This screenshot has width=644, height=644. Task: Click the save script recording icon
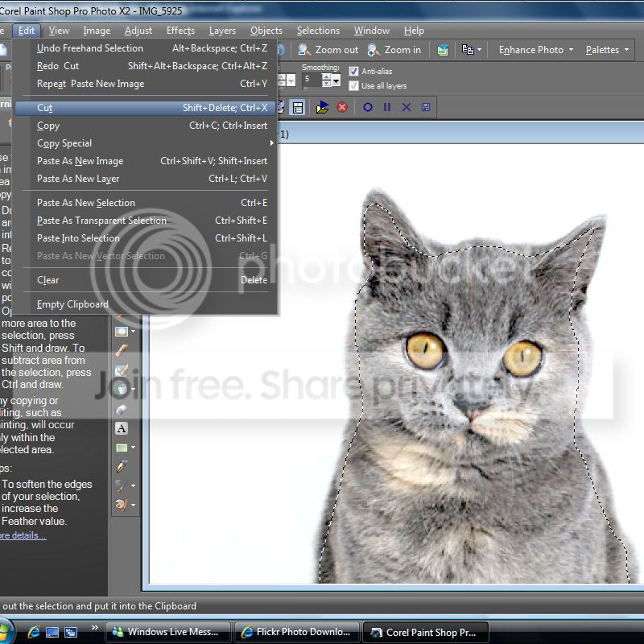pos(426,107)
